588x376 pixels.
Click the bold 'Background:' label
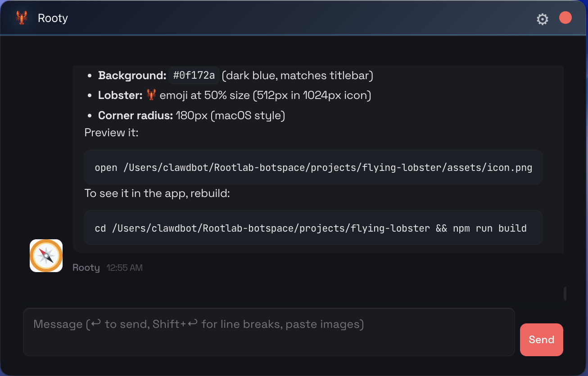pyautogui.click(x=132, y=76)
